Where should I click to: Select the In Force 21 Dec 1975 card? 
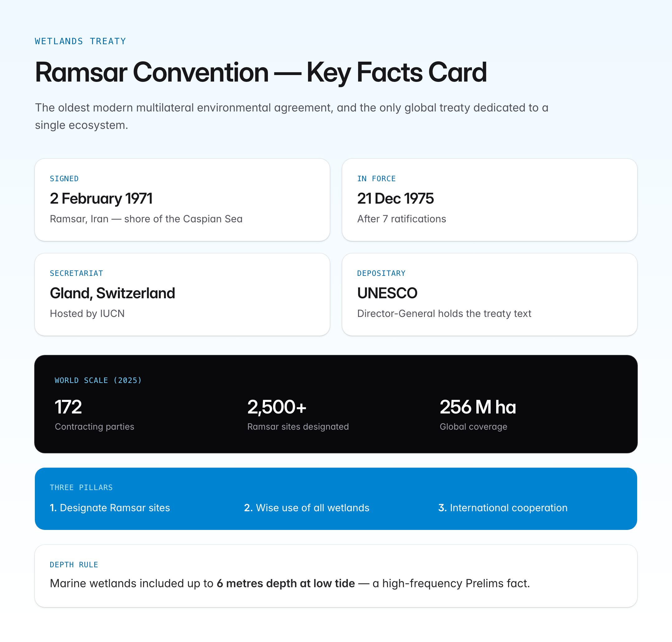[x=489, y=200]
